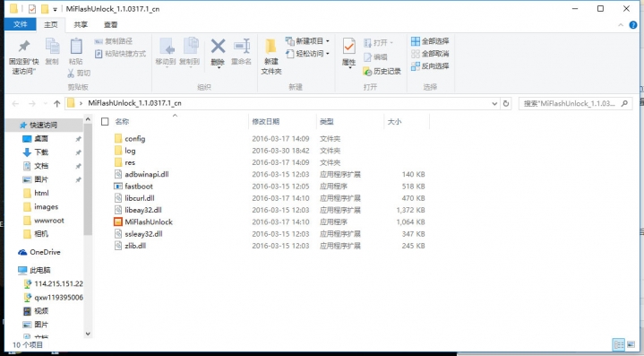Click the Edit option in Open group
Image resolution: width=644 pixels, height=356 pixels.
[375, 57]
